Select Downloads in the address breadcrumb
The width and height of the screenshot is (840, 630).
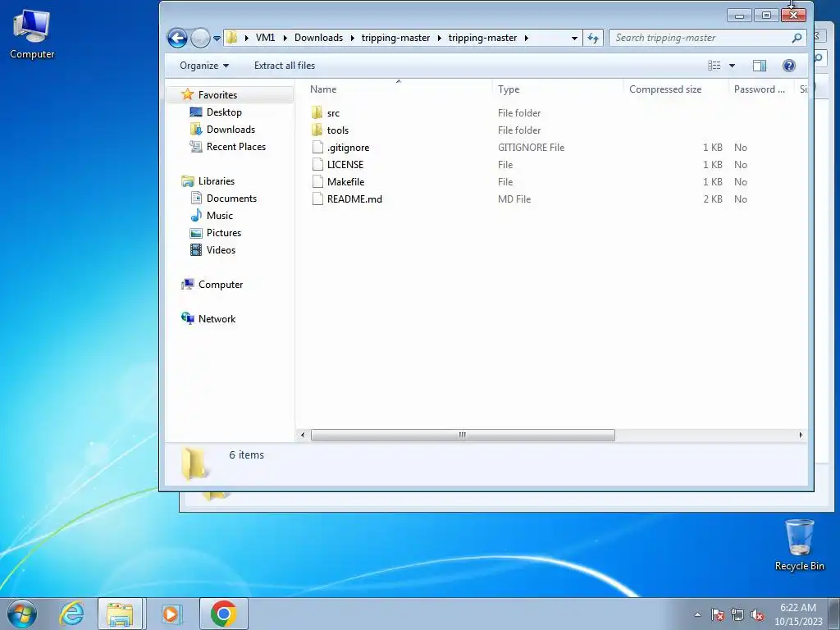pos(318,38)
